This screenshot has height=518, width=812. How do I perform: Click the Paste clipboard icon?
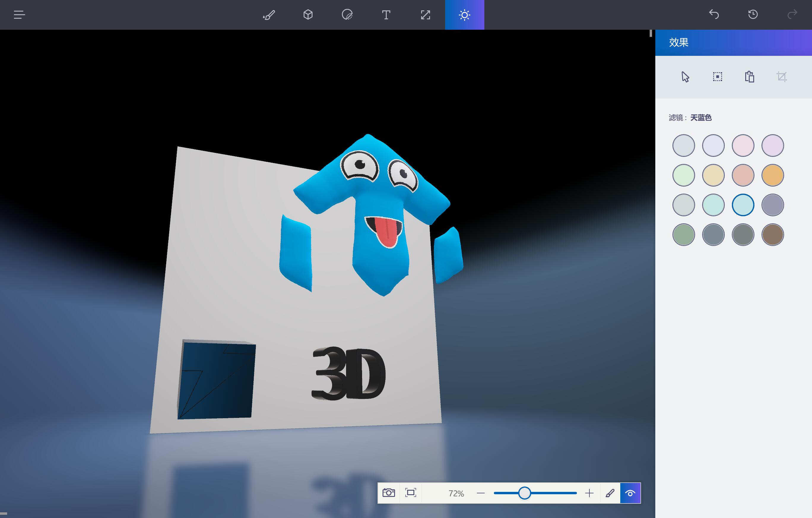[x=749, y=77]
